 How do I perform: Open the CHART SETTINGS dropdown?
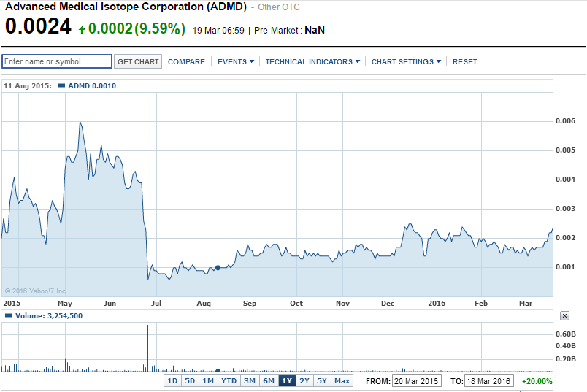click(x=406, y=62)
